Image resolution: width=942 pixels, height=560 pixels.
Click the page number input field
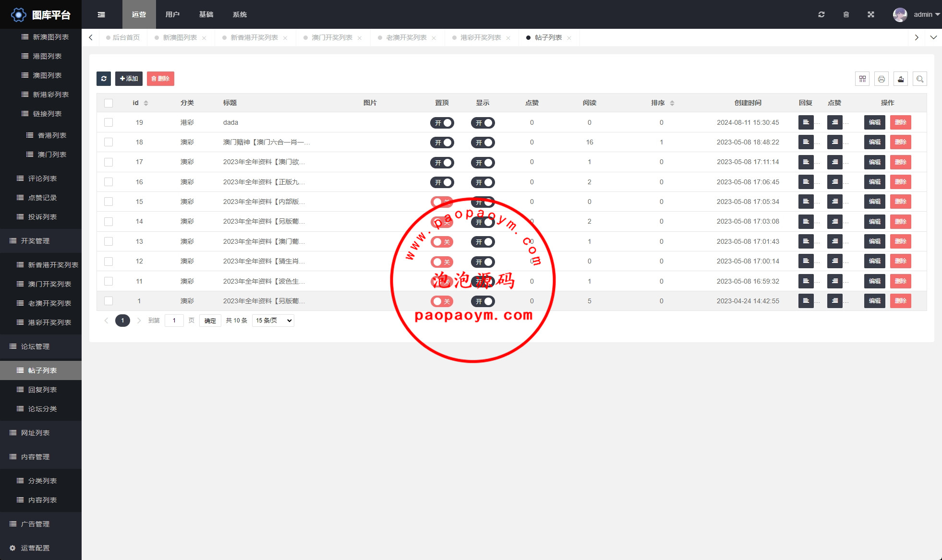tap(174, 321)
